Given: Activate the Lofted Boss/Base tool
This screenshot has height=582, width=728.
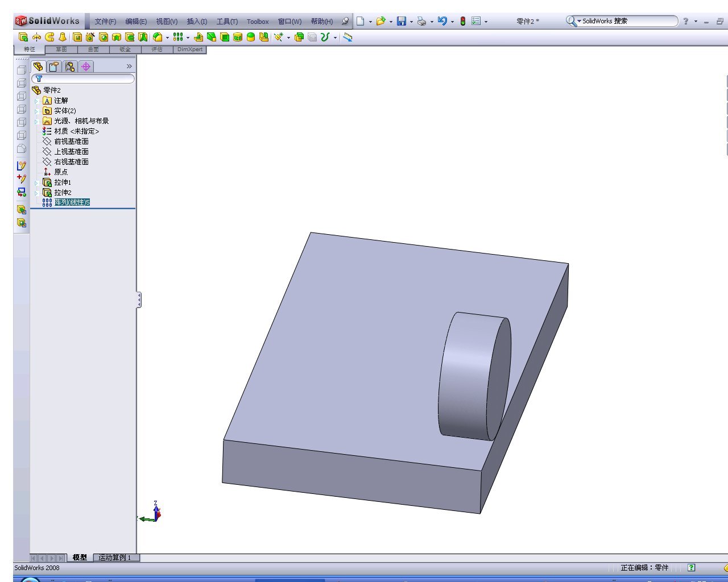Looking at the screenshot, I should tap(63, 37).
